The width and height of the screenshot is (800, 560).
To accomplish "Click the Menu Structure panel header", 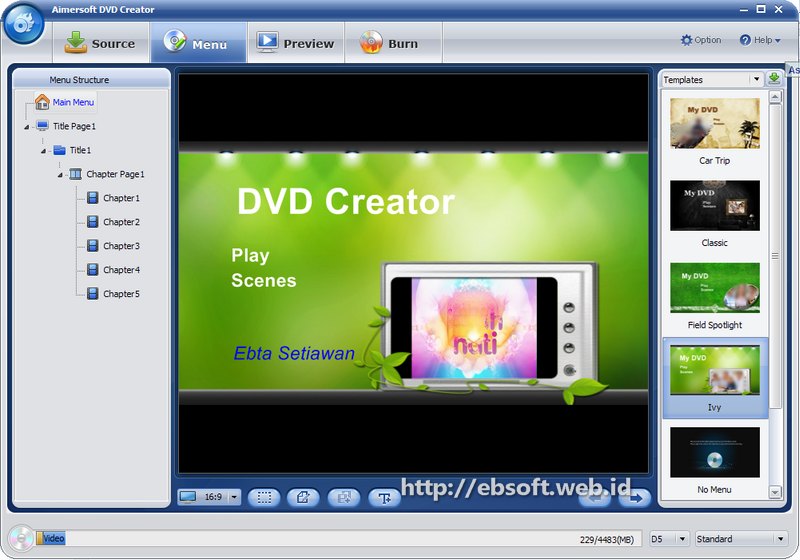I will click(91, 80).
